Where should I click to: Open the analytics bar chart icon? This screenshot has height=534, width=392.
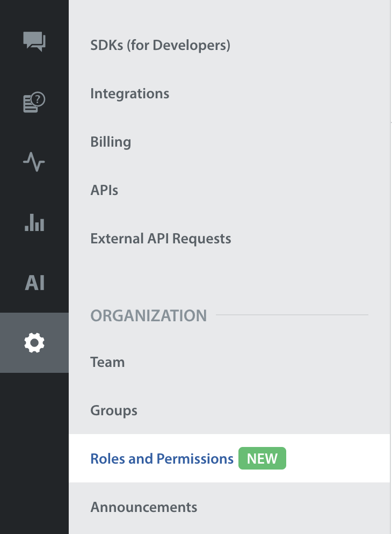tap(34, 222)
